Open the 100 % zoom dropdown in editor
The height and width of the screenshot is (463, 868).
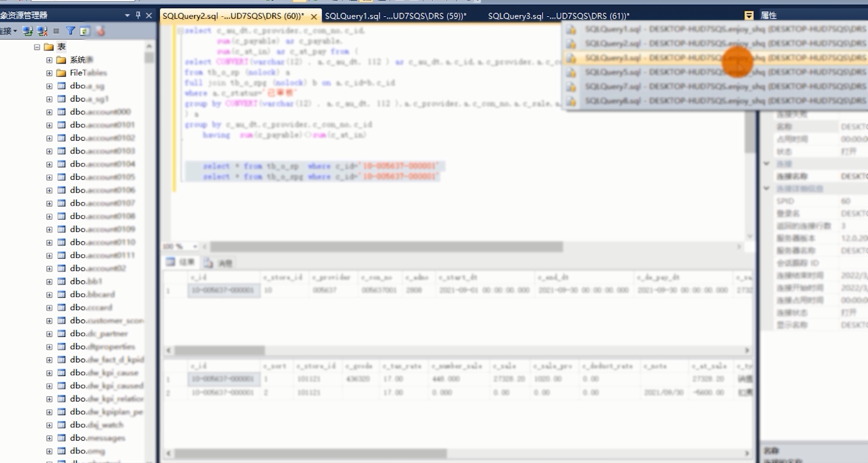195,247
